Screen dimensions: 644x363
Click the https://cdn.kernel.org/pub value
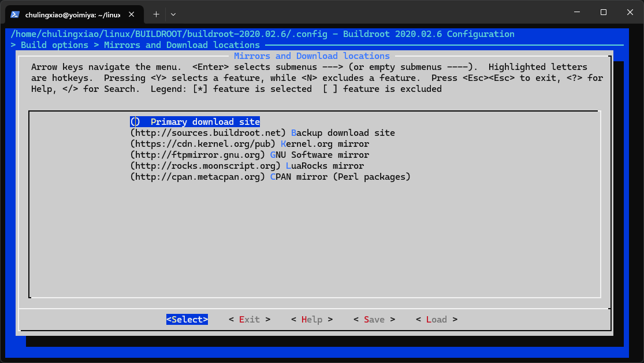[203, 144]
